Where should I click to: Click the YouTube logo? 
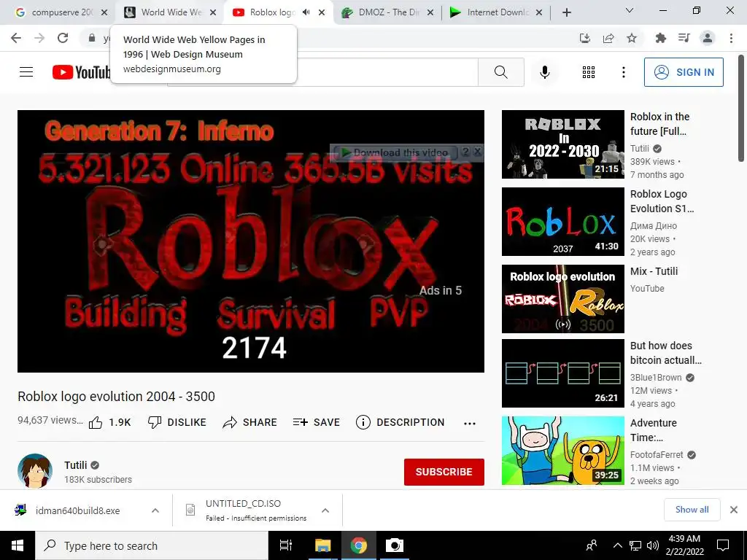[82, 72]
